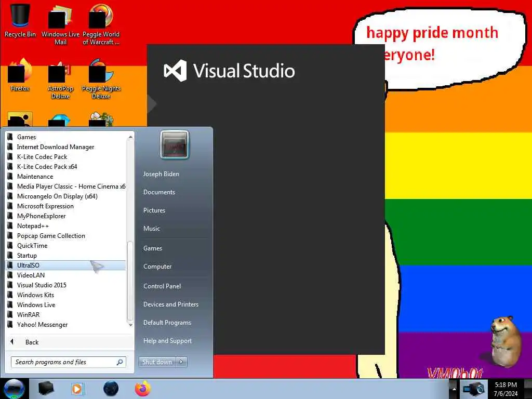The width and height of the screenshot is (532, 399).
Task: Expand the Microangelo On Display (x64) folder
Action: click(66, 196)
